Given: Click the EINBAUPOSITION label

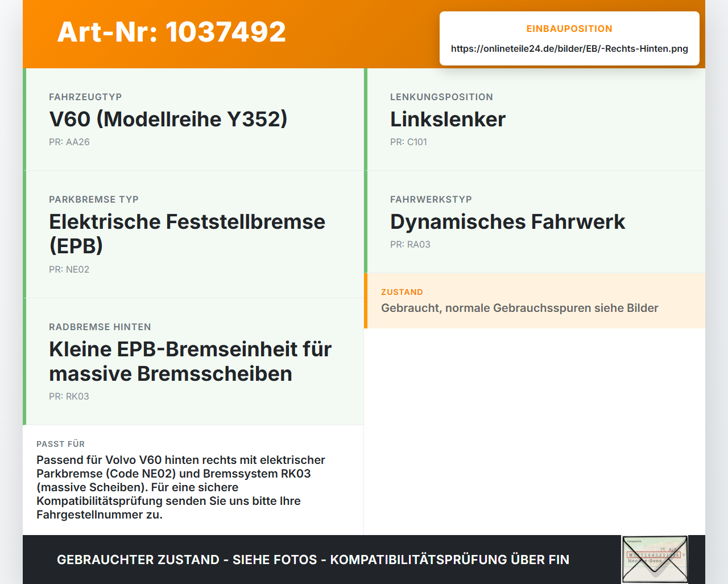Looking at the screenshot, I should [x=569, y=28].
